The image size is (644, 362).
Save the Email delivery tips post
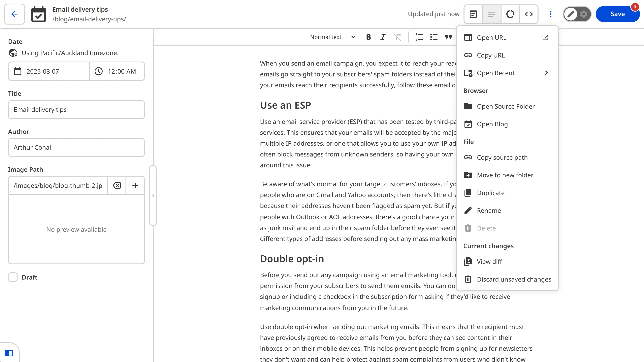tap(617, 14)
